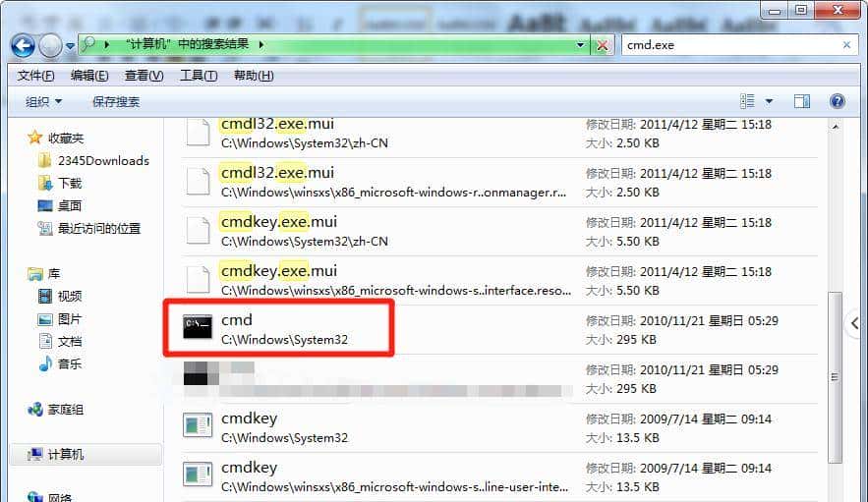The width and height of the screenshot is (868, 502).
Task: Expand the 组织 organize dropdown
Action: (x=43, y=101)
